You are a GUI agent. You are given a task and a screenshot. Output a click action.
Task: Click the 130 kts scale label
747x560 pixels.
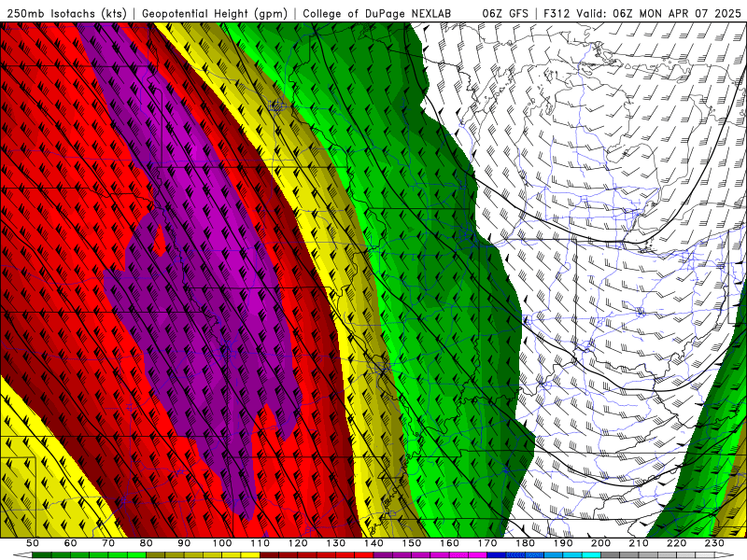pos(336,543)
